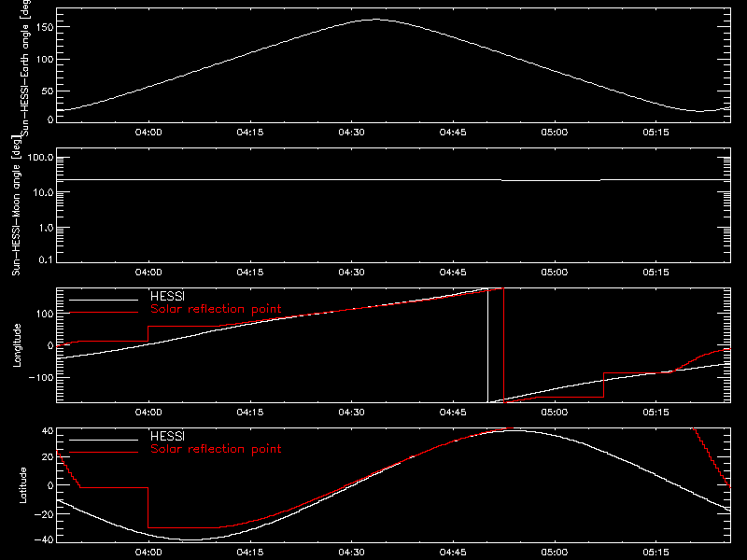
Task: Select the 0.1 tick in Moon angle plot
Action: (x=46, y=260)
